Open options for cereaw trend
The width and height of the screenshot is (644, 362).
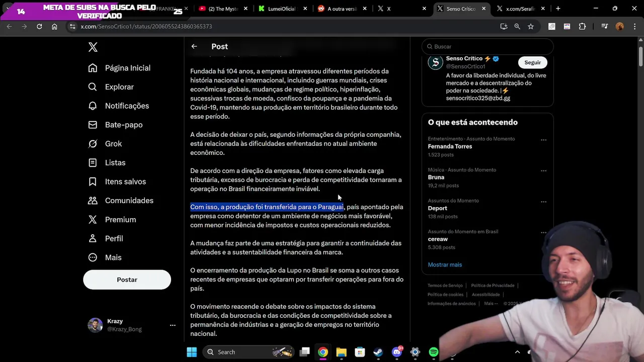tap(543, 233)
